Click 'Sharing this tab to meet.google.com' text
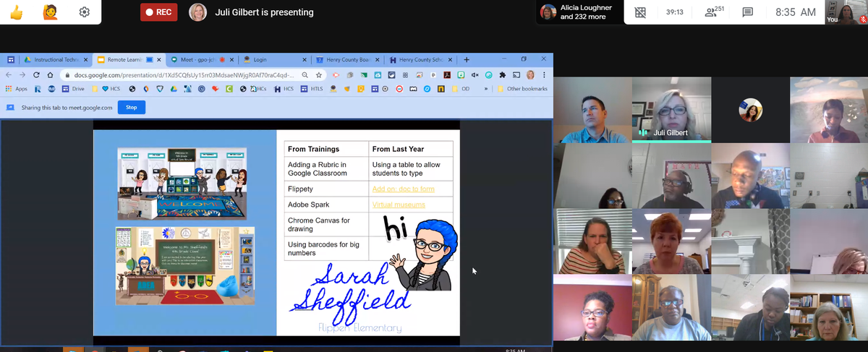The width and height of the screenshot is (868, 352). 67,107
